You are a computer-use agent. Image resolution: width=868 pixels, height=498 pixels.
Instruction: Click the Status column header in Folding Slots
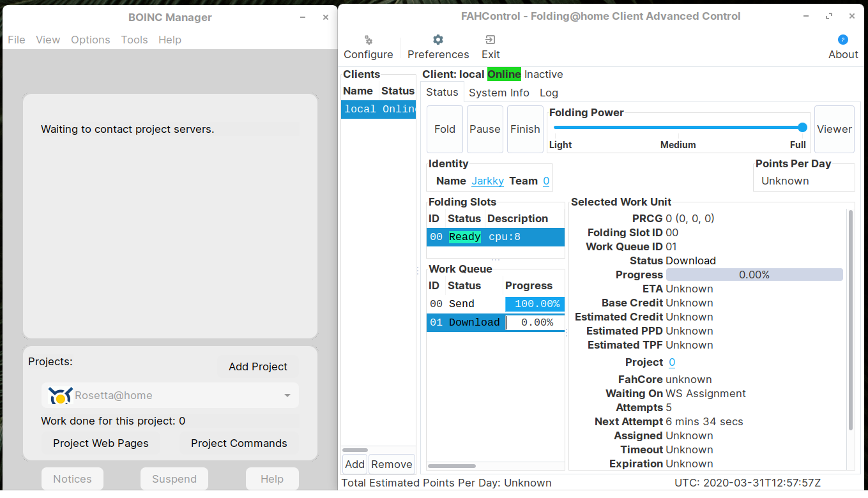[464, 218]
